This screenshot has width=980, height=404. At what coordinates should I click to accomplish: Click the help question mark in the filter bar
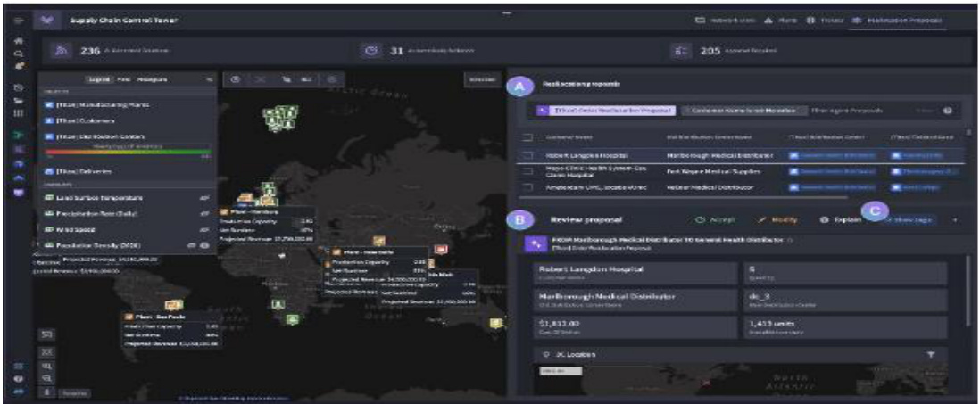(948, 111)
